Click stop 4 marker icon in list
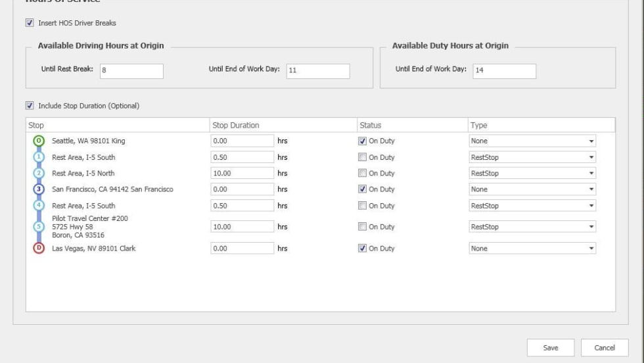This screenshot has width=644, height=363. 38,206
